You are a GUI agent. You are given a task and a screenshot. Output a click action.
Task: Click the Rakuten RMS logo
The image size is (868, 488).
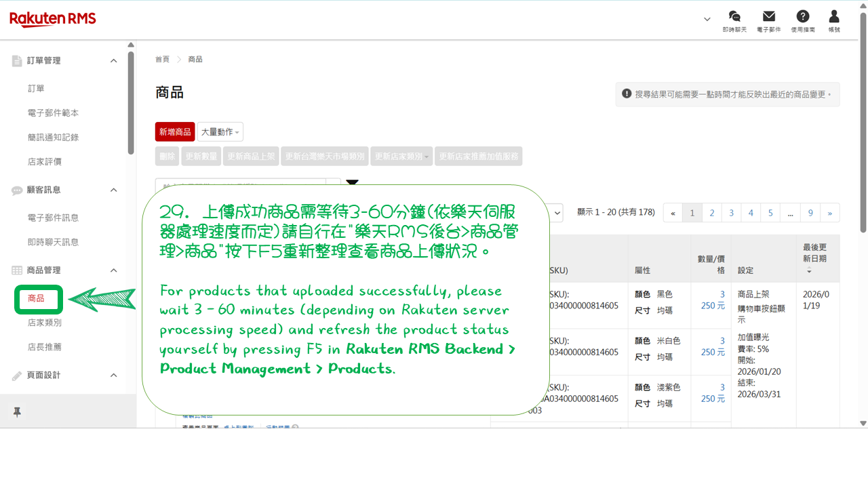(53, 20)
